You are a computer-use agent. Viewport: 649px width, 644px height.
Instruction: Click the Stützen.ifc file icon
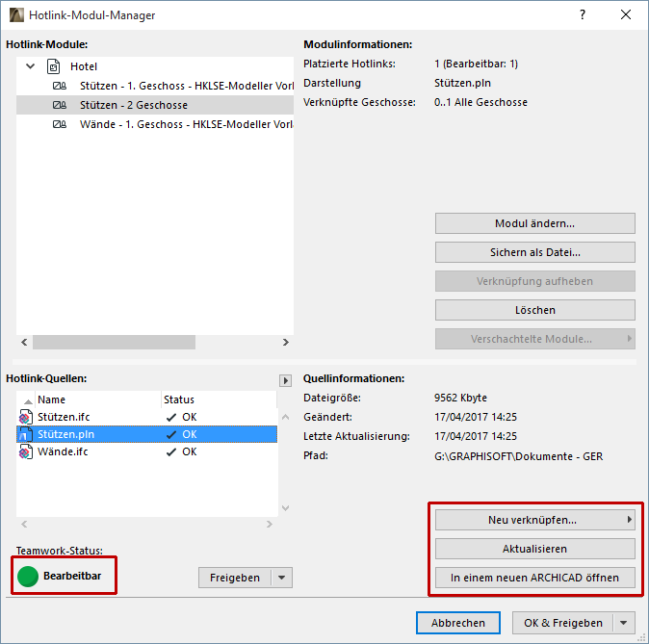26,417
